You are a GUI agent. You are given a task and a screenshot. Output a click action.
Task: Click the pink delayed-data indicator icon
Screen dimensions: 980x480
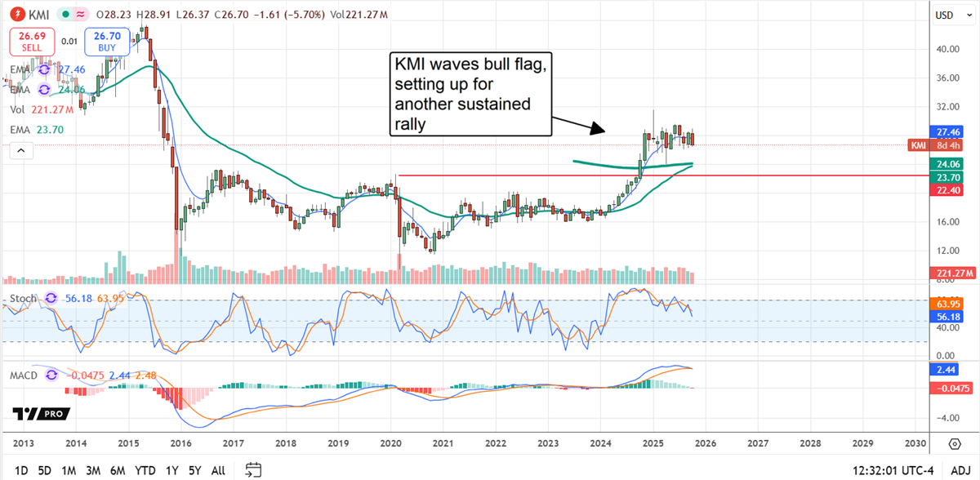point(82,13)
